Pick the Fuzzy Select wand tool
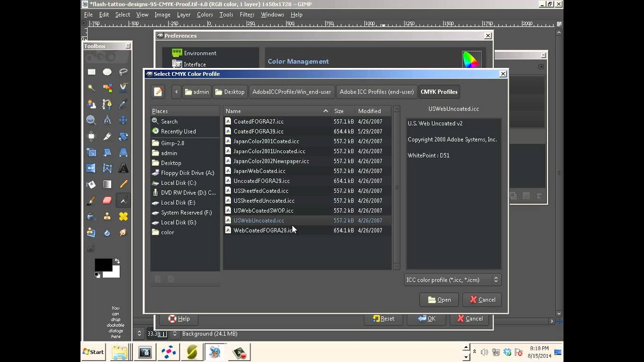The height and width of the screenshot is (362, 644). tap(91, 88)
